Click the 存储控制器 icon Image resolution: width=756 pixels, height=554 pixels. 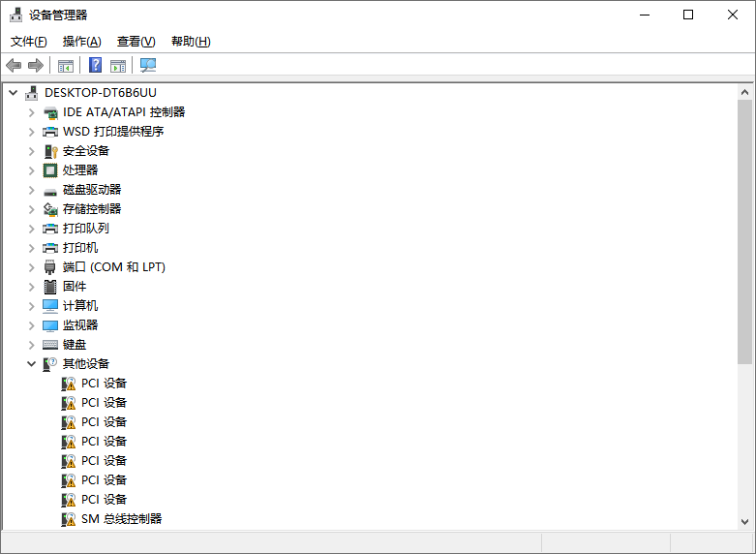(50, 209)
